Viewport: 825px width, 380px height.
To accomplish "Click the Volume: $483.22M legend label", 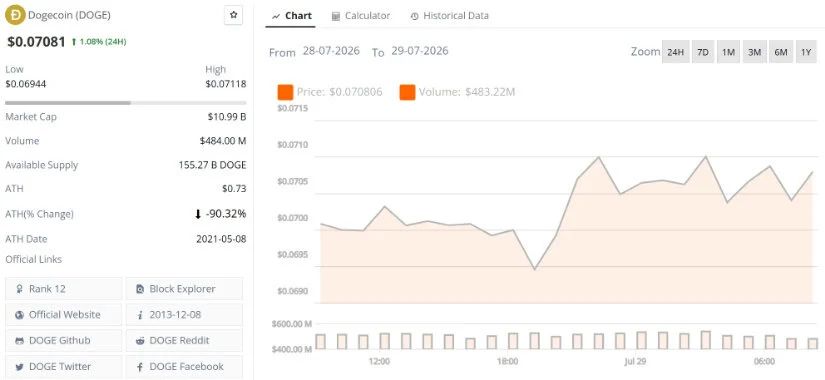I will (x=467, y=92).
